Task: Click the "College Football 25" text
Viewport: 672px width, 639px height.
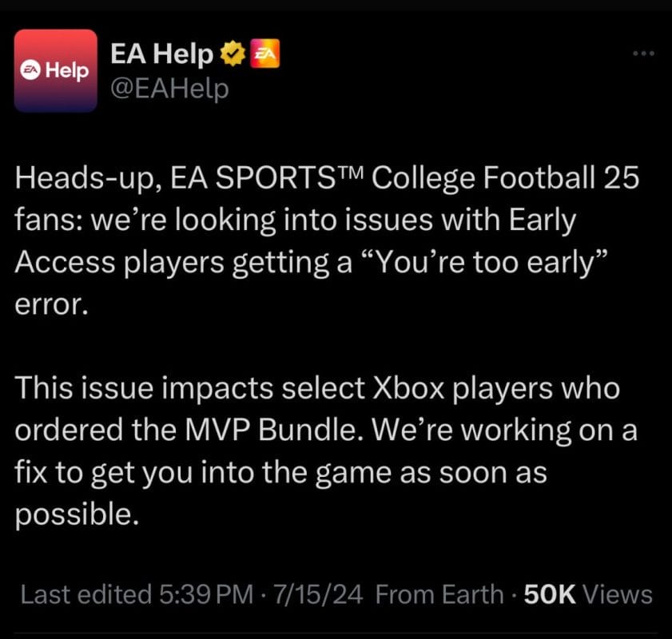Action: (506, 180)
